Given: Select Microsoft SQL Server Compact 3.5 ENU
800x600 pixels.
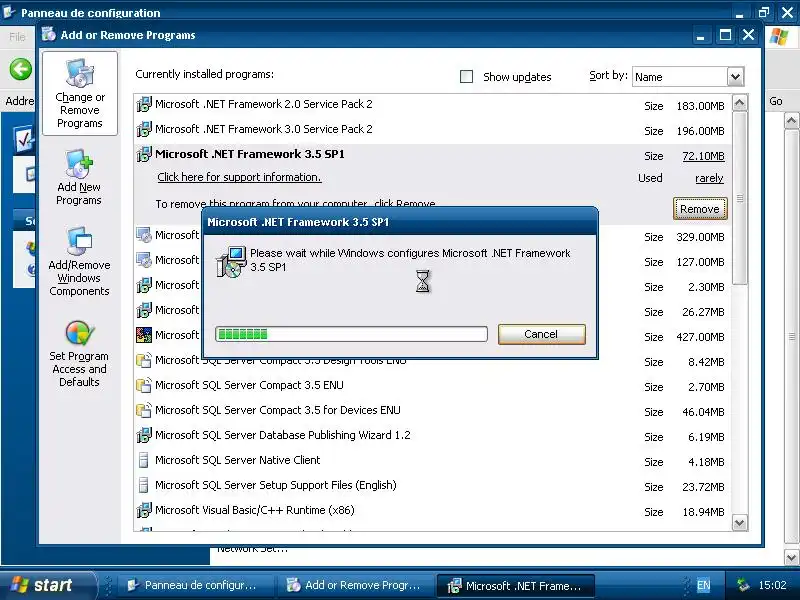Looking at the screenshot, I should (249, 385).
